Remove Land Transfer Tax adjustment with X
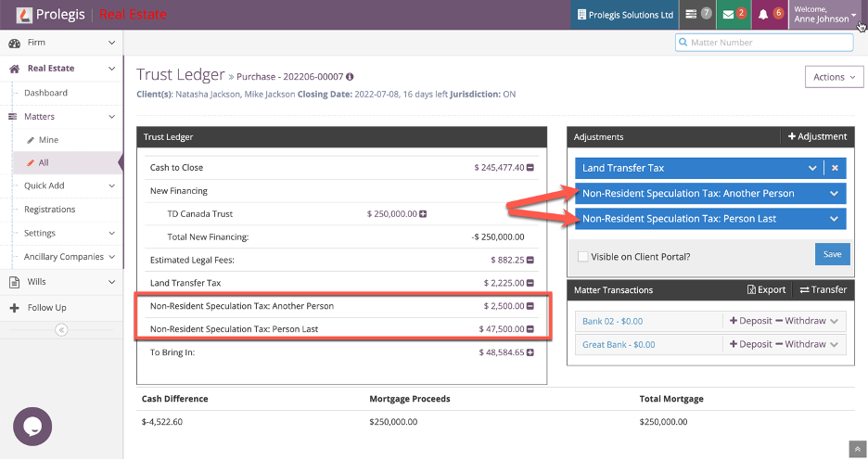The image size is (868, 460). click(835, 168)
